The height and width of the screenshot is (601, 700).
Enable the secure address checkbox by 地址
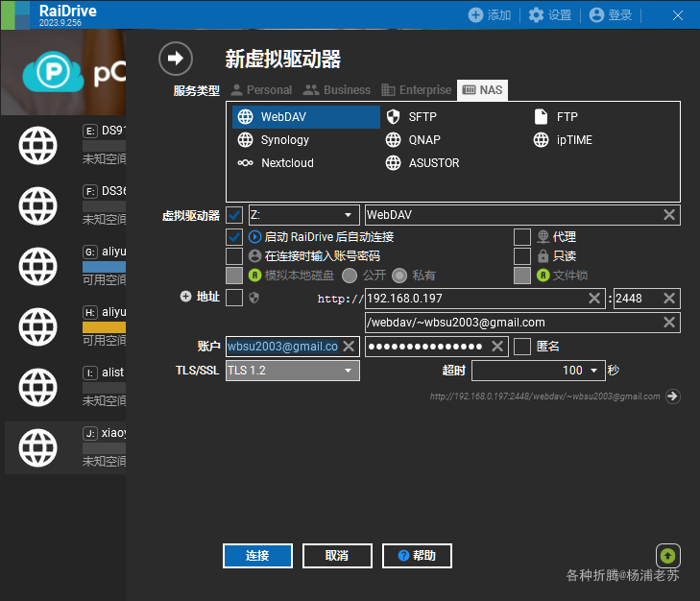click(x=234, y=298)
